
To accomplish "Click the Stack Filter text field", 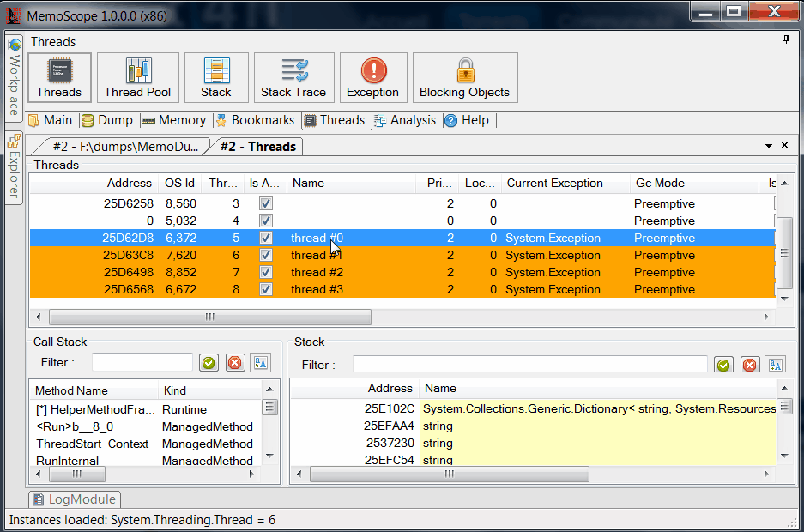I will click(529, 365).
